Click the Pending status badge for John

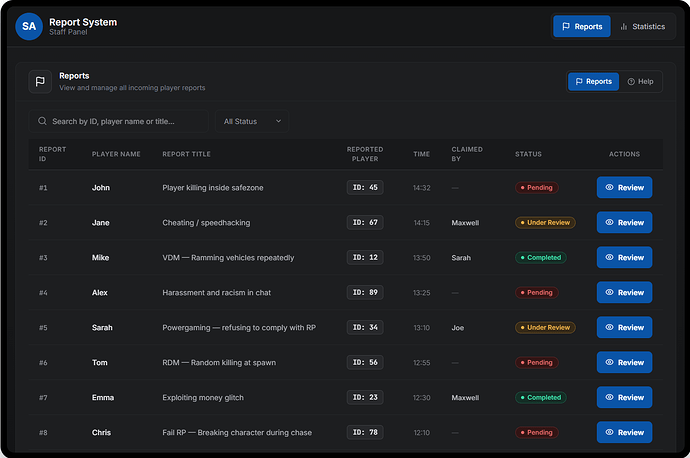click(x=536, y=188)
